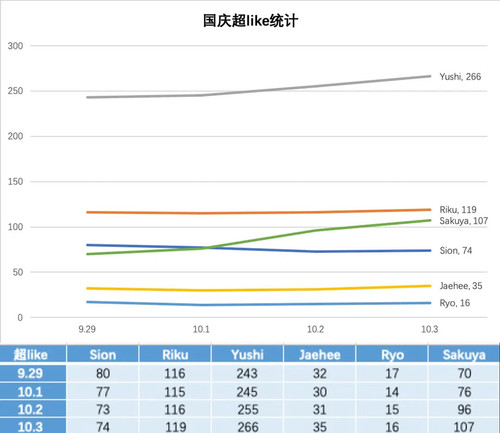Click Ryo's 10.2 value 15
Viewport: 500px width, 433px height.
[x=392, y=410]
